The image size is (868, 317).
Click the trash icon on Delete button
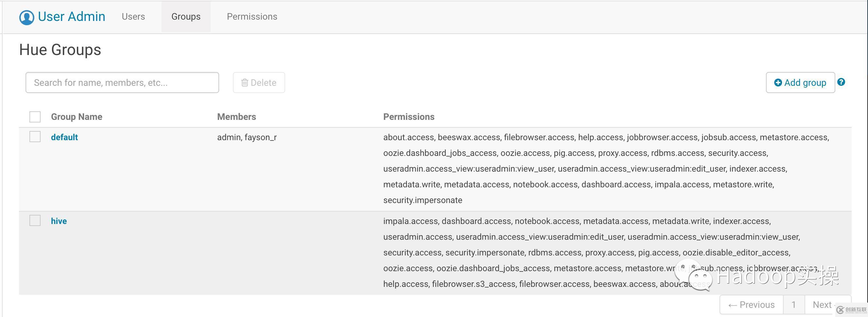coord(245,83)
